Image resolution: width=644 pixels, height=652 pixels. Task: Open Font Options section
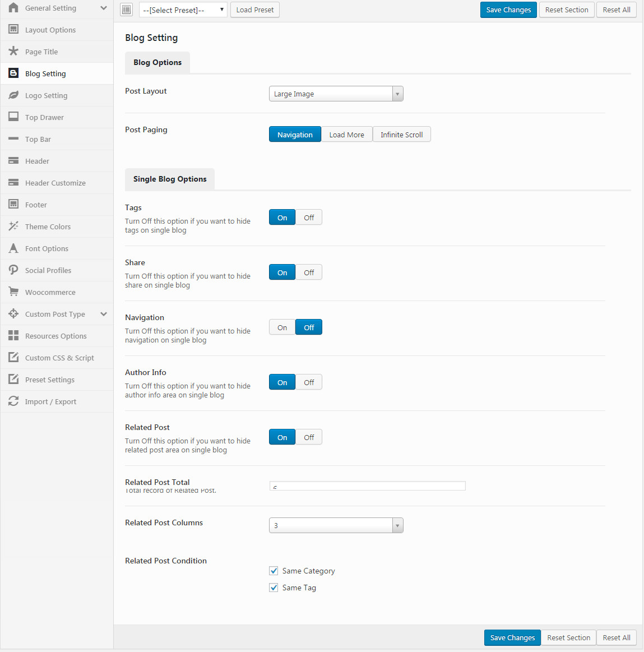pyautogui.click(x=57, y=248)
